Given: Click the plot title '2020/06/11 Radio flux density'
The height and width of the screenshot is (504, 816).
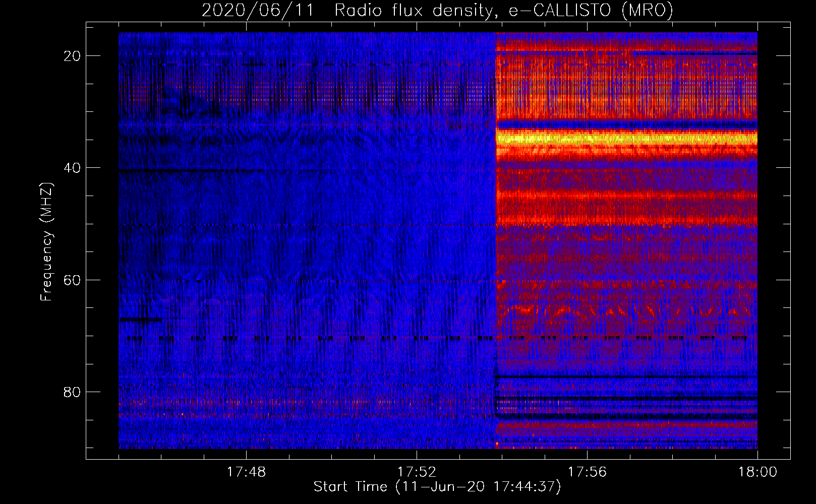Looking at the screenshot, I should click(437, 10).
